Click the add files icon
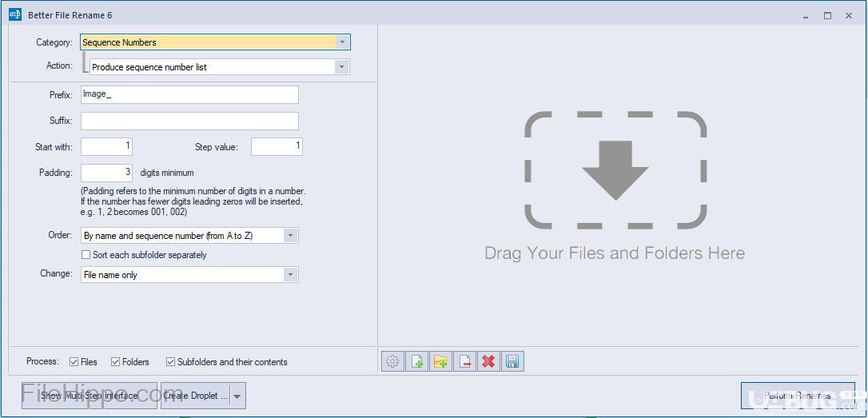Image resolution: width=868 pixels, height=418 pixels. pos(417,362)
